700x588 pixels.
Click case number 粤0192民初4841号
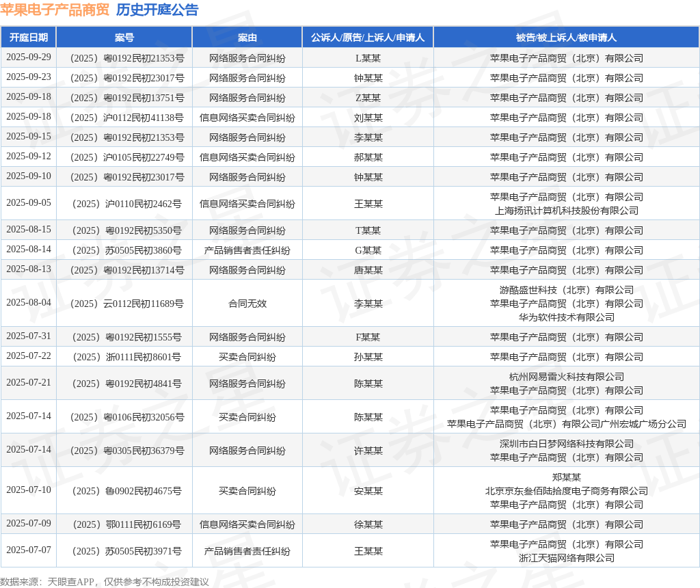click(144, 384)
